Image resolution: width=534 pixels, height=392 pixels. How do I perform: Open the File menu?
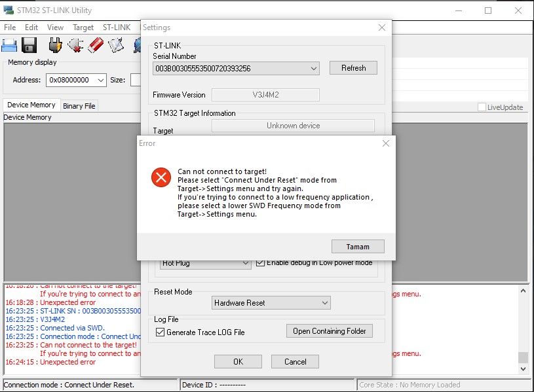(10, 27)
